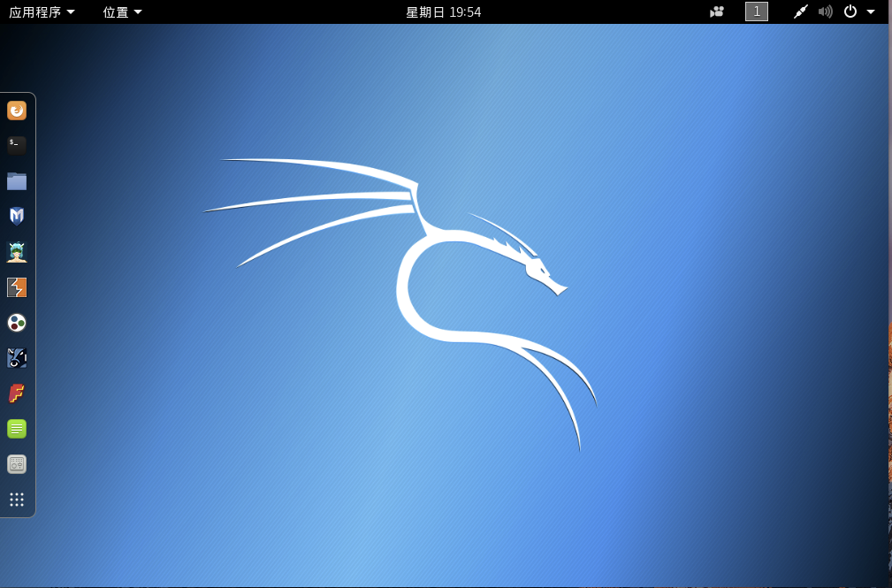Open the system menu dropdown arrow
The image size is (892, 588).
point(871,11)
